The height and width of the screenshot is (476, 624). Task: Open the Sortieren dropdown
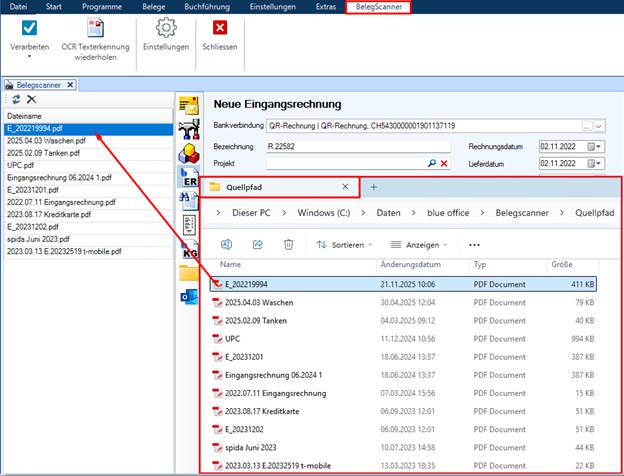344,245
